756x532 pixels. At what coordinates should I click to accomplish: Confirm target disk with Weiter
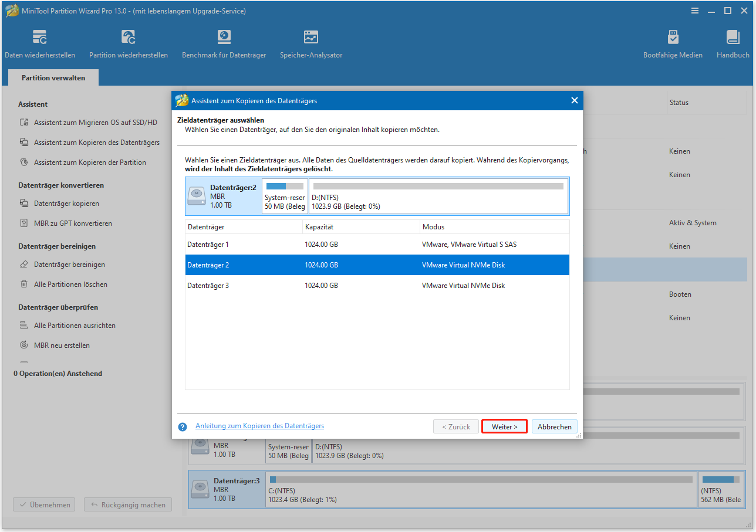click(x=504, y=426)
